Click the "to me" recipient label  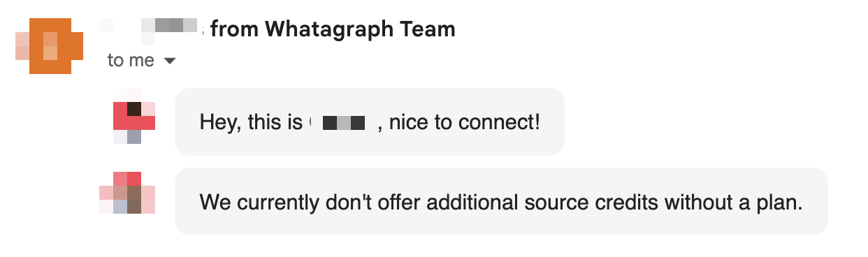tap(131, 61)
